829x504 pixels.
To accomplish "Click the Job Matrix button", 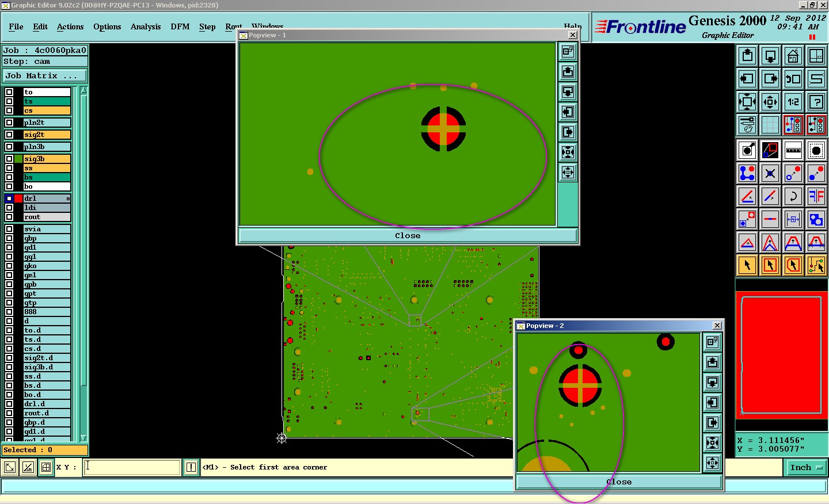I will pos(45,76).
